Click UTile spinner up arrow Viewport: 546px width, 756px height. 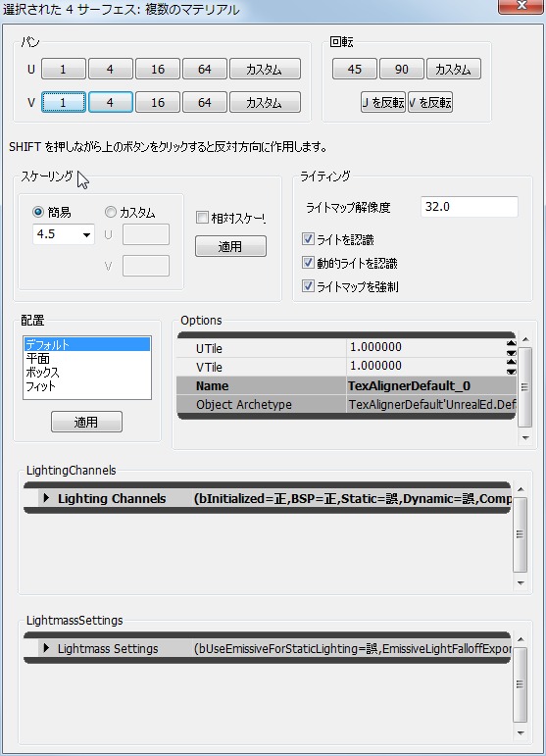[511, 343]
